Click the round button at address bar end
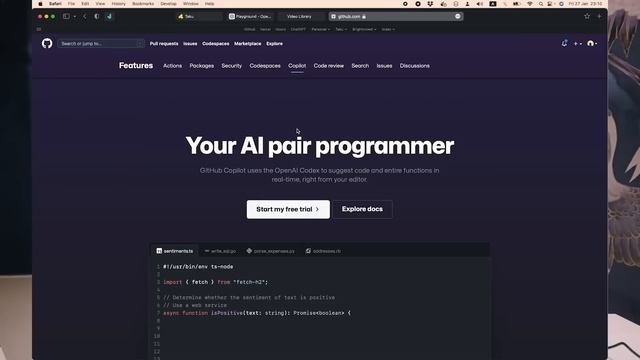Image resolution: width=640 pixels, height=360 pixels. [458, 16]
